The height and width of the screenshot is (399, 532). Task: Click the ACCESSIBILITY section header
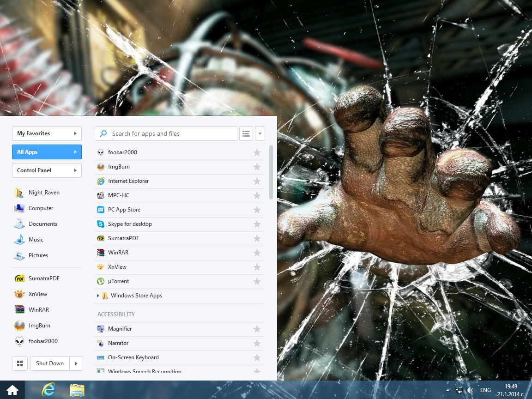click(116, 314)
